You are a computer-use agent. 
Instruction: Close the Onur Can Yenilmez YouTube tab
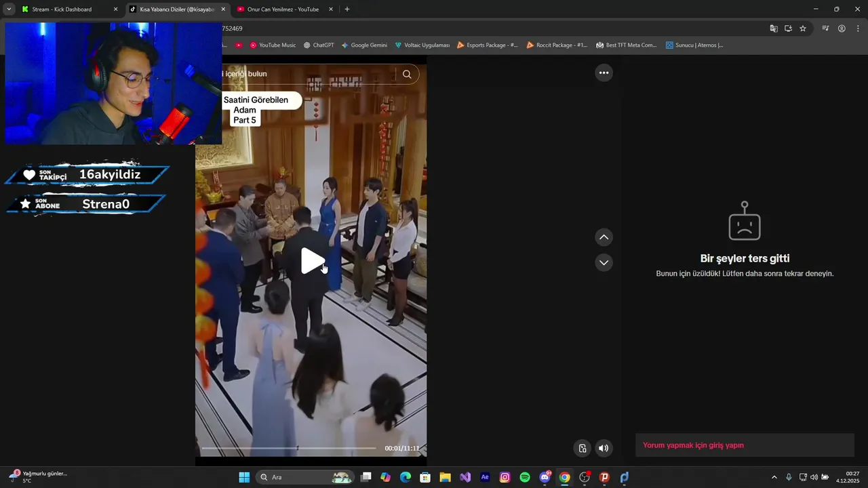tap(331, 9)
